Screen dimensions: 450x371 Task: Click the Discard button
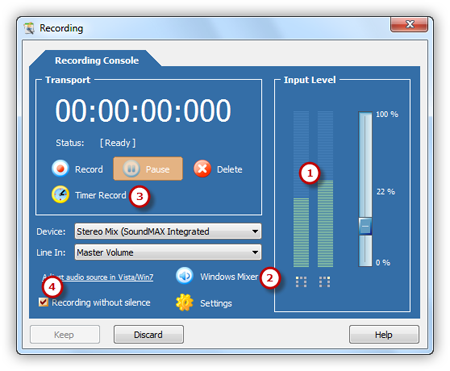click(x=148, y=334)
